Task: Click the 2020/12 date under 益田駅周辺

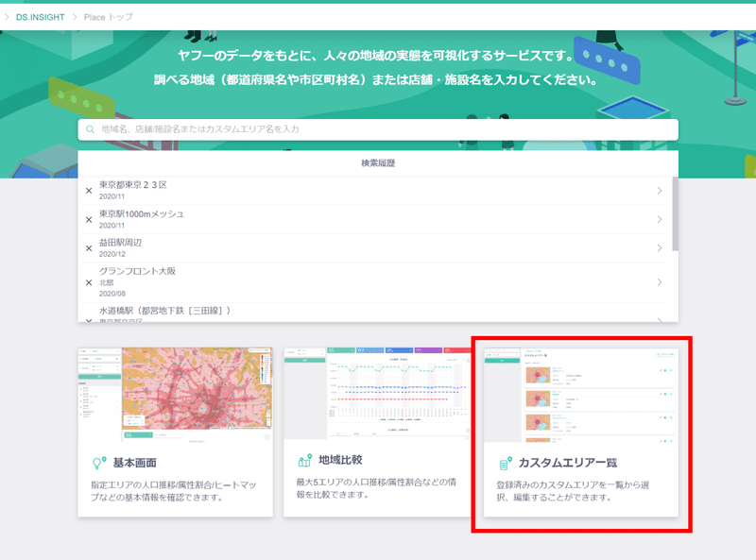Action: [x=112, y=254]
